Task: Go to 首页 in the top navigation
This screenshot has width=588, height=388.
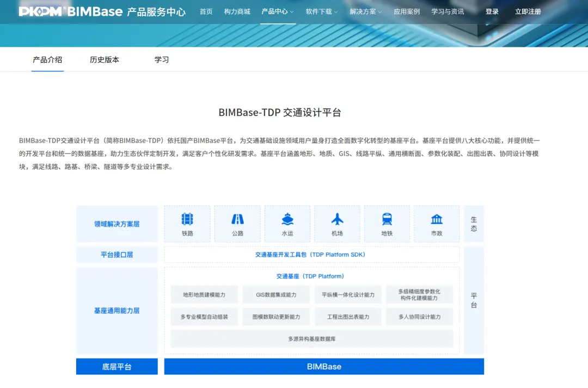Action: click(206, 11)
